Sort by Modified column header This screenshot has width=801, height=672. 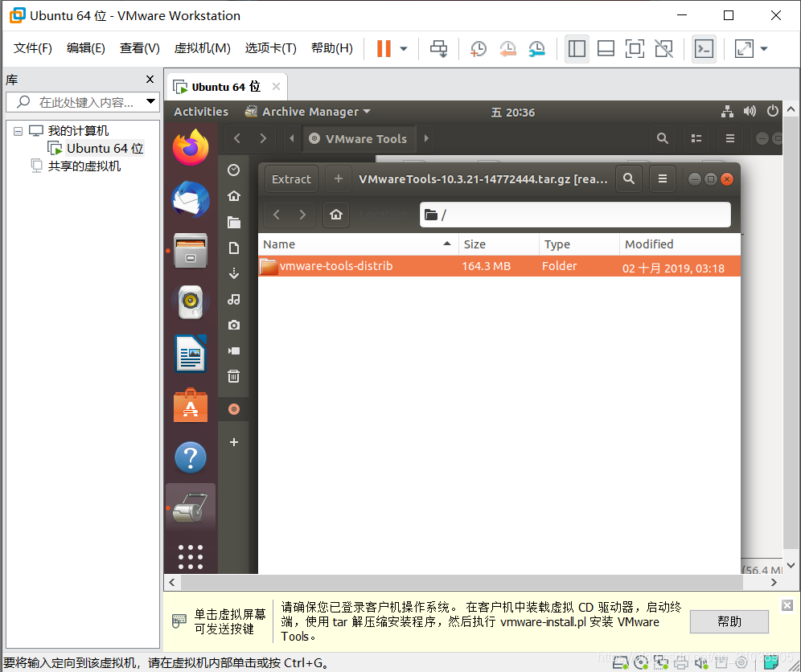680,244
